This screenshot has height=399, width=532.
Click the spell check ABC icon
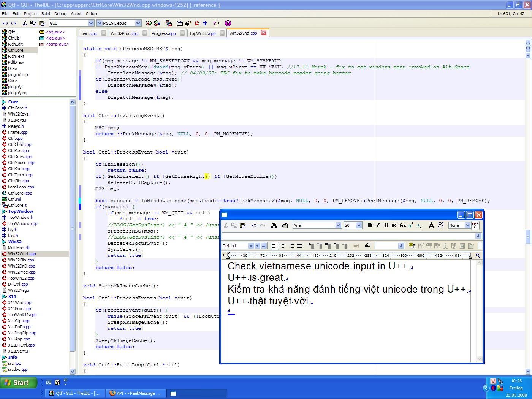tap(475, 225)
